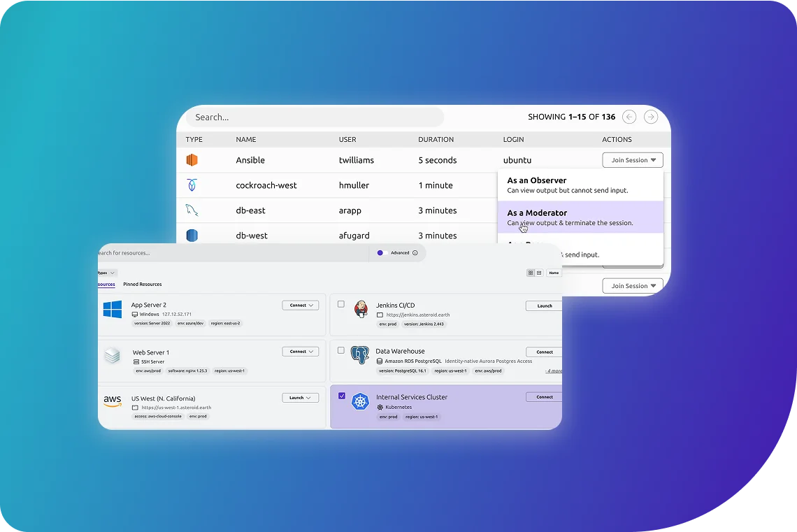Viewport: 797px width, 532px height.
Task: Go to previous page of sessions
Action: (x=629, y=117)
